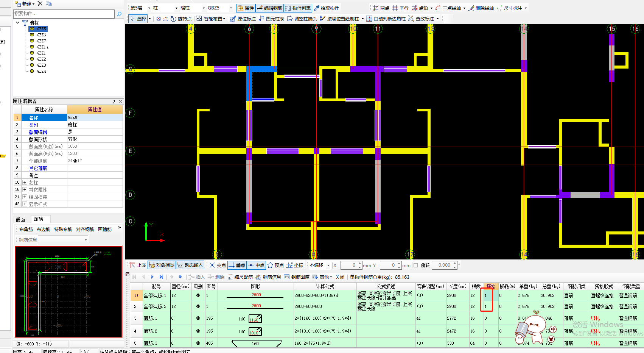Choose the 两点 two-point auxiliary axis tool
This screenshot has height=353, width=644.
381,8
